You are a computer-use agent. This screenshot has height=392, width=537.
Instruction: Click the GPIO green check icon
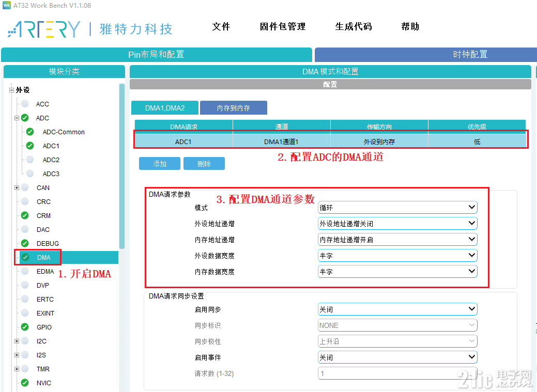point(25,327)
